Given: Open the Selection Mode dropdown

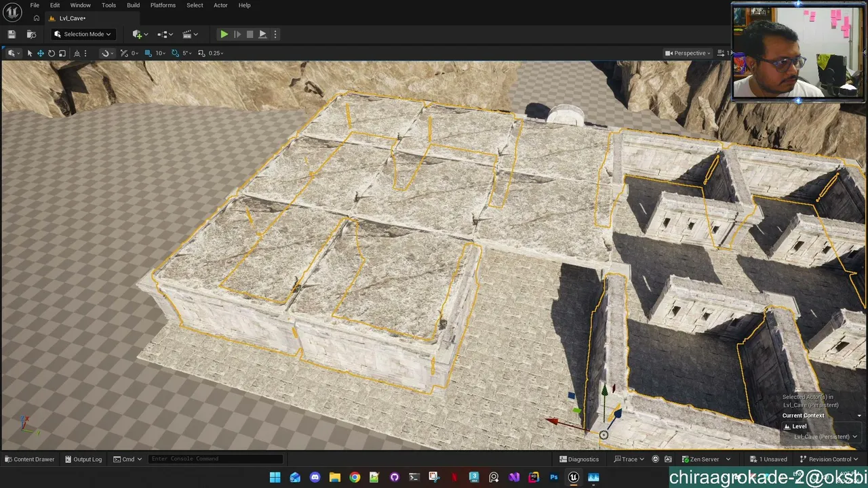Looking at the screenshot, I should tap(83, 34).
